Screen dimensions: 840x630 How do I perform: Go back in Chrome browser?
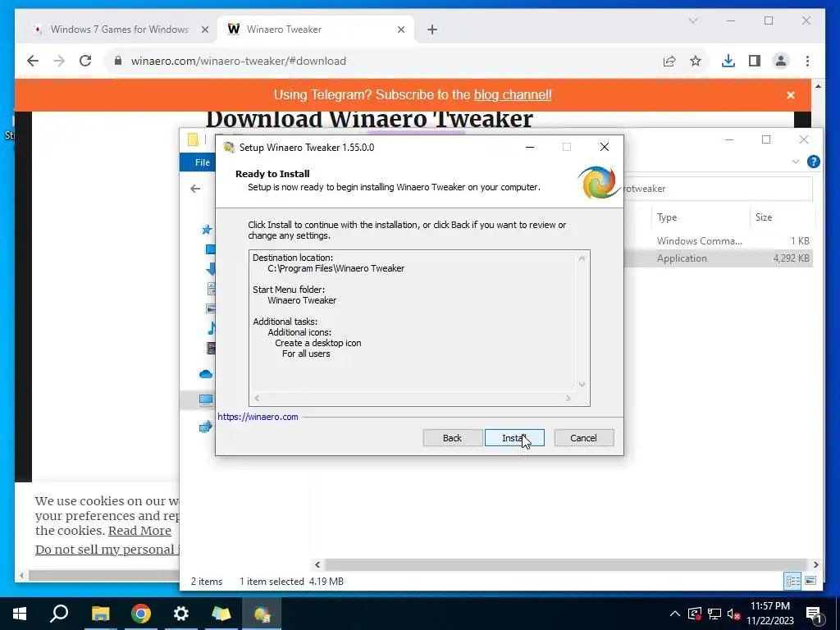click(x=33, y=61)
